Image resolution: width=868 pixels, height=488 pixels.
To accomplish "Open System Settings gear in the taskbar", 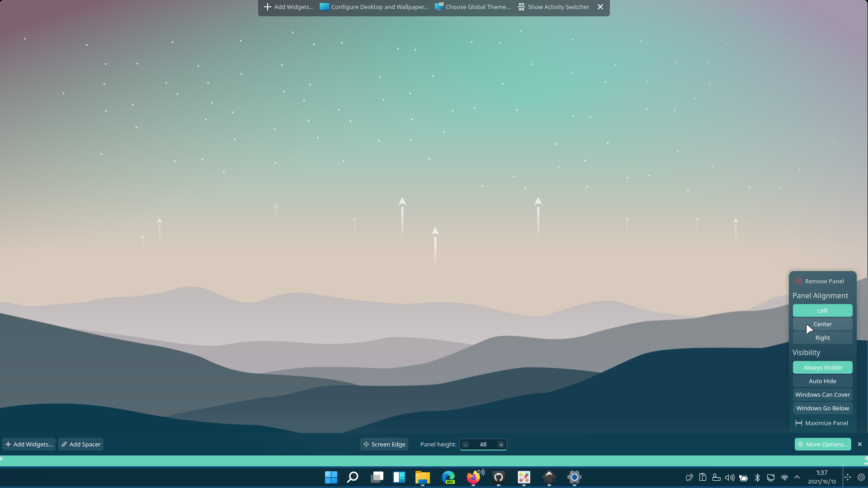I will coord(575,477).
